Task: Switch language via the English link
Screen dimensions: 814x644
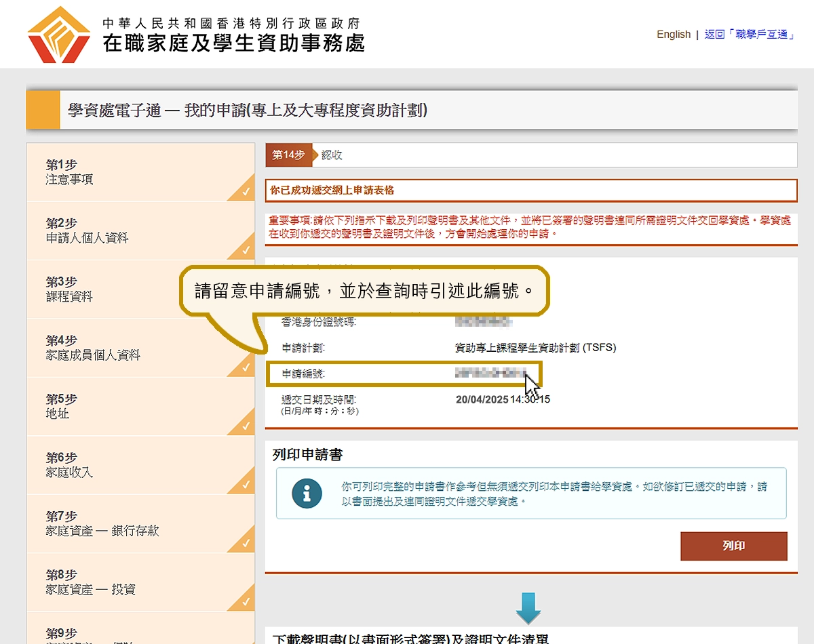Action: (x=674, y=35)
